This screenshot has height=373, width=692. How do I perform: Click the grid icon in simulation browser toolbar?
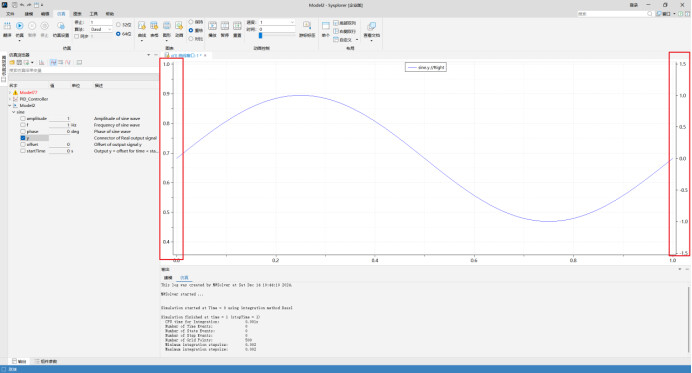coord(19,63)
